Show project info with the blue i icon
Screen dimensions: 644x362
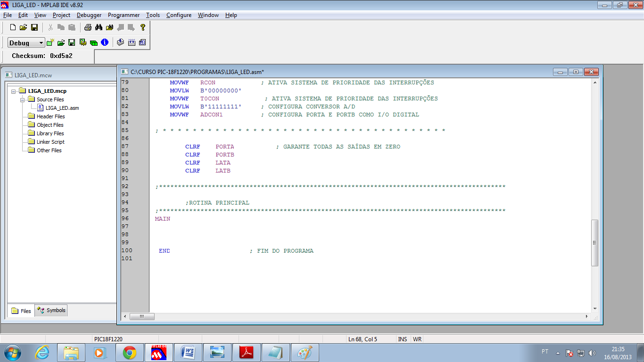pyautogui.click(x=105, y=42)
